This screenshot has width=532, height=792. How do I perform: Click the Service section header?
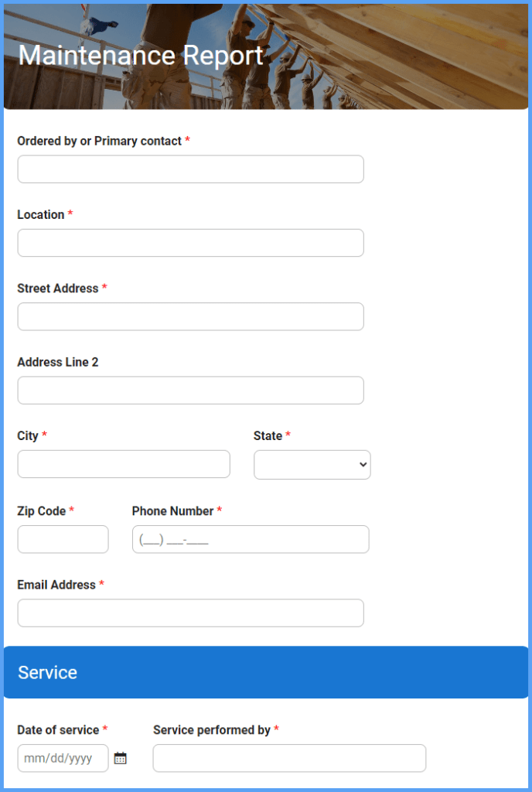pos(47,672)
